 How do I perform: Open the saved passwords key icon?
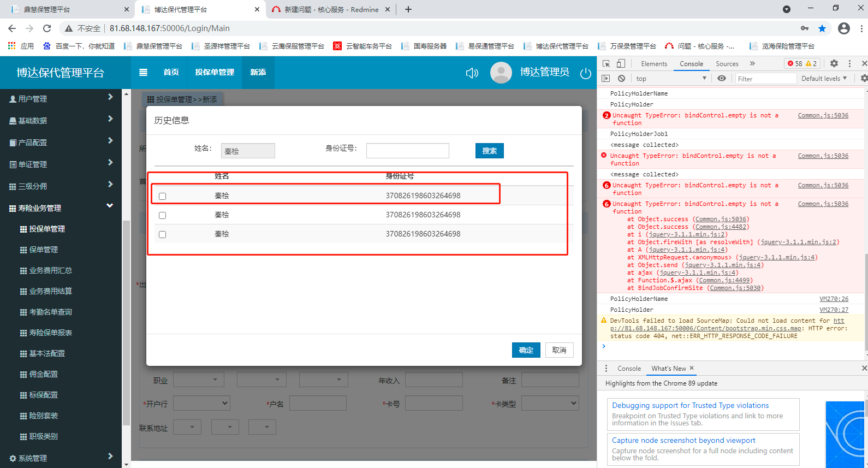pos(805,28)
